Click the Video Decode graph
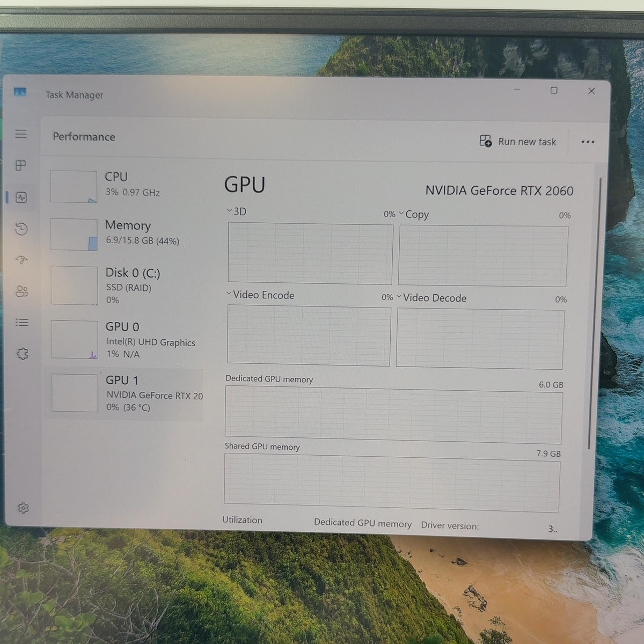This screenshot has height=644, width=644. tap(480, 339)
